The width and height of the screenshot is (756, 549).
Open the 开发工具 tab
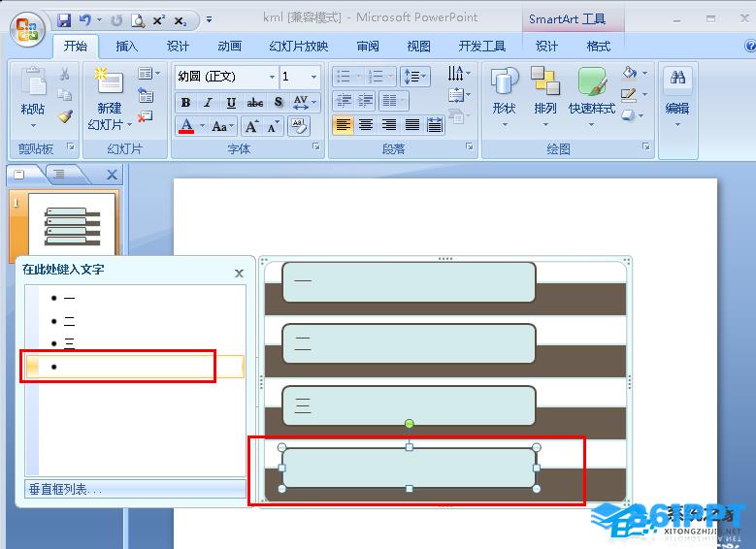481,47
